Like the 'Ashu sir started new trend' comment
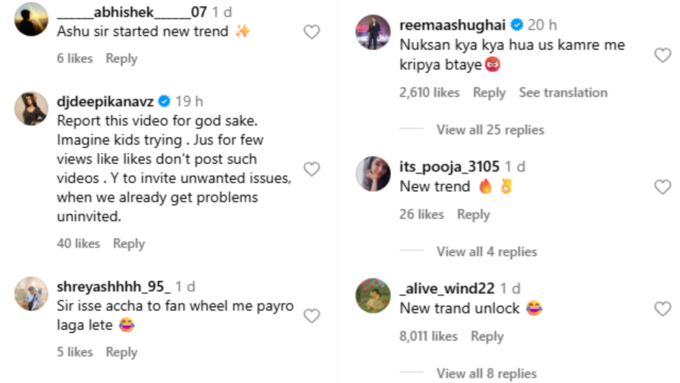This screenshot has width=680, height=383. pyautogui.click(x=311, y=32)
